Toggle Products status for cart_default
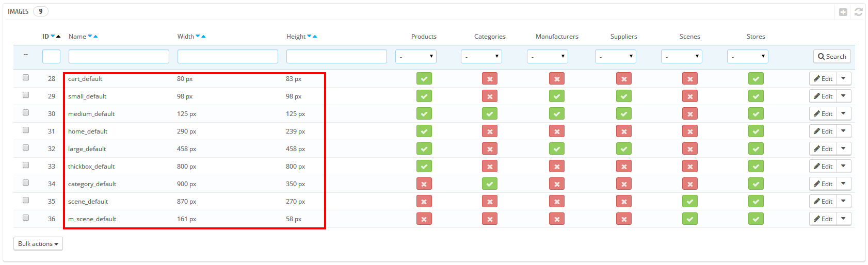 pos(424,79)
